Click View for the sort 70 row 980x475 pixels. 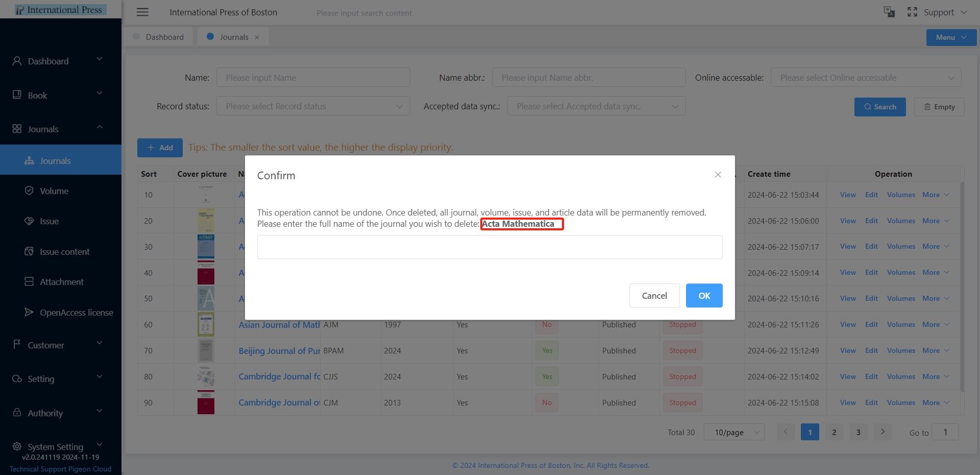[x=848, y=350]
